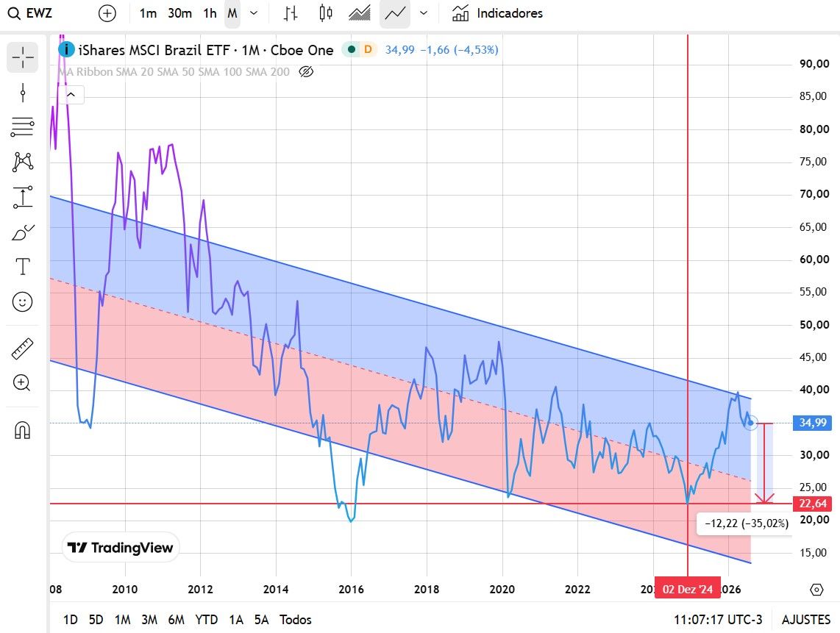The height and width of the screenshot is (633, 840).
Task: Set range to Todos
Action: [x=295, y=620]
